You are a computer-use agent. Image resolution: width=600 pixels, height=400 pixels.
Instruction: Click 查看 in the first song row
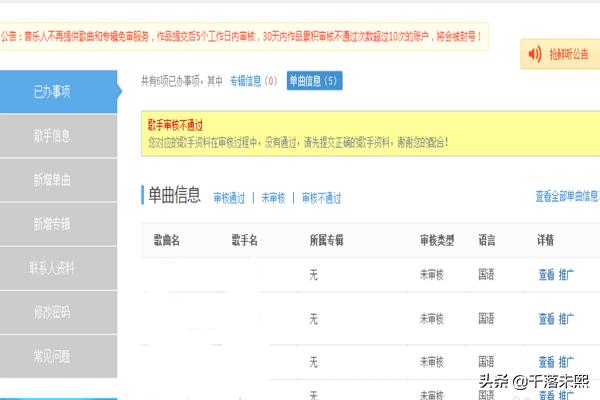pos(545,274)
